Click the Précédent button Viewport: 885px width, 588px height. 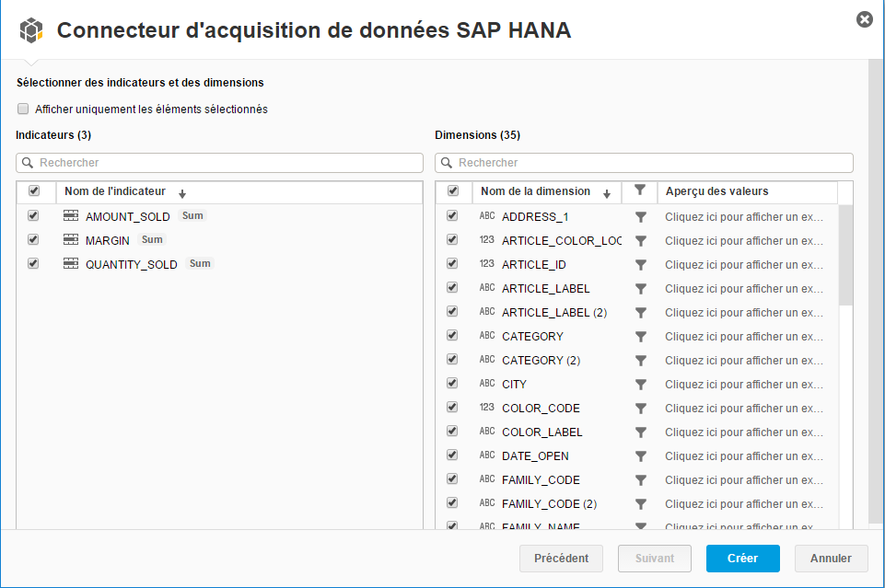561,559
